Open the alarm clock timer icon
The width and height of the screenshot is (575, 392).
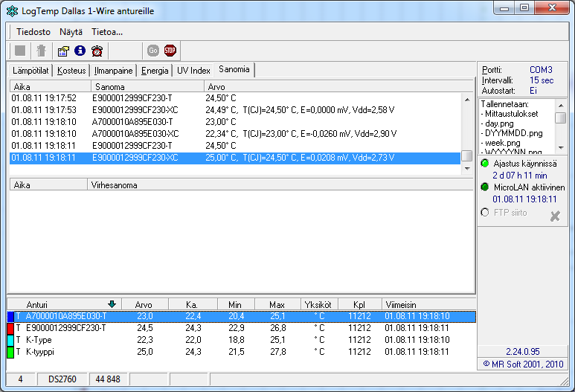pos(97,51)
